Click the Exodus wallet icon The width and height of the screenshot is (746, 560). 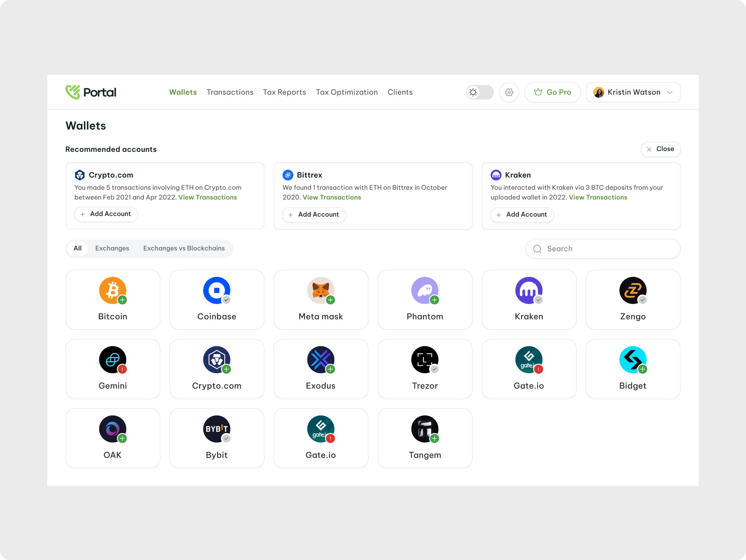point(320,360)
